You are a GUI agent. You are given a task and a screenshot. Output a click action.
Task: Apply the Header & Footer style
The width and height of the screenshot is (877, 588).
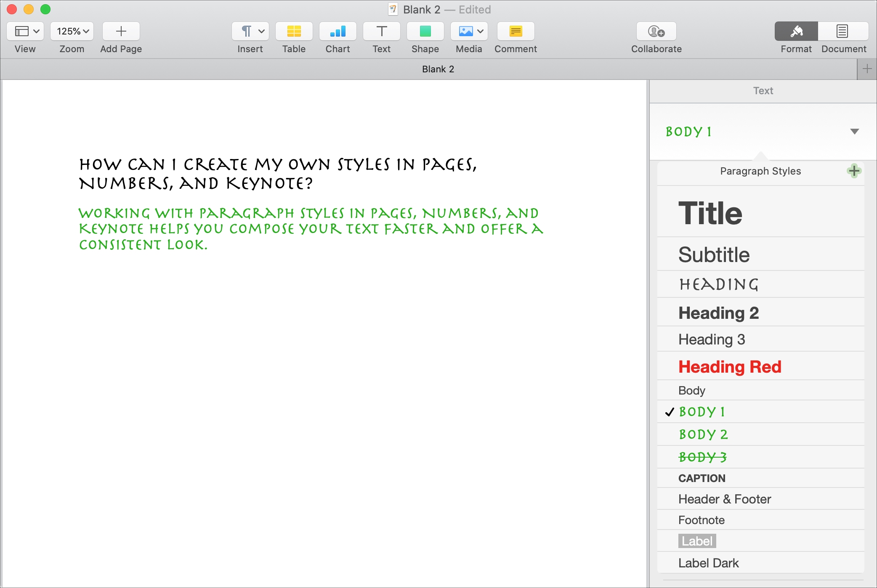point(760,499)
